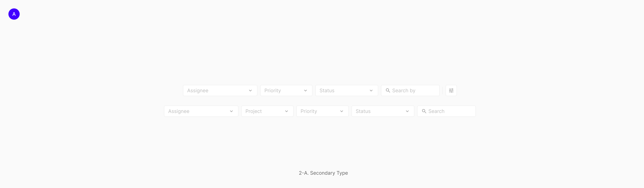The width and height of the screenshot is (644, 188).
Task: Click the divider beside the filter icon
Action: (x=442, y=90)
